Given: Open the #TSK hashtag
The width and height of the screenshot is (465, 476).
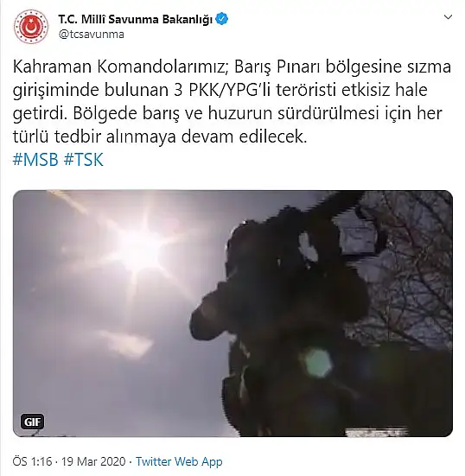Looking at the screenshot, I should pos(84,160).
